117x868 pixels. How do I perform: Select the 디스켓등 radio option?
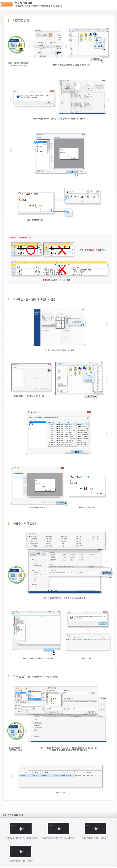click(78, 541)
